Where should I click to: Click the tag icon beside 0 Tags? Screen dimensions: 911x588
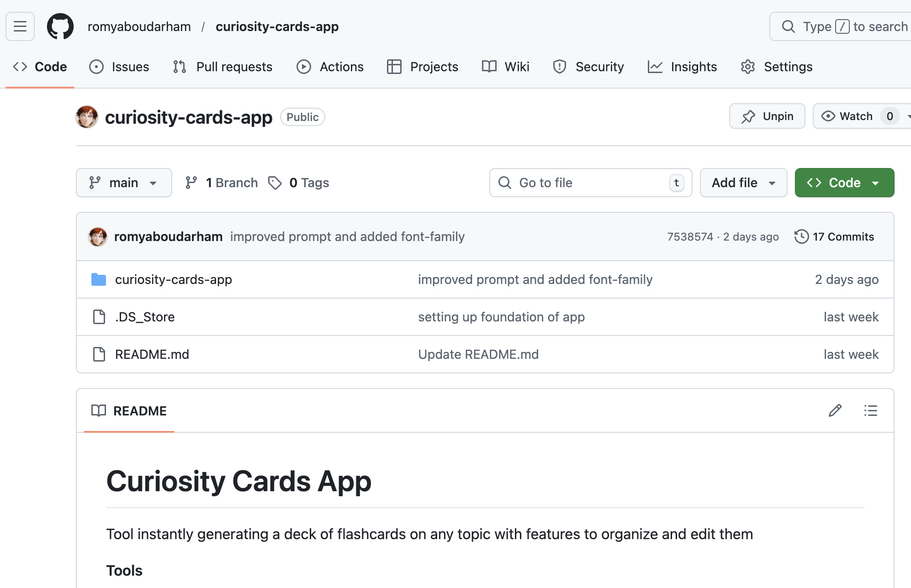click(x=275, y=183)
